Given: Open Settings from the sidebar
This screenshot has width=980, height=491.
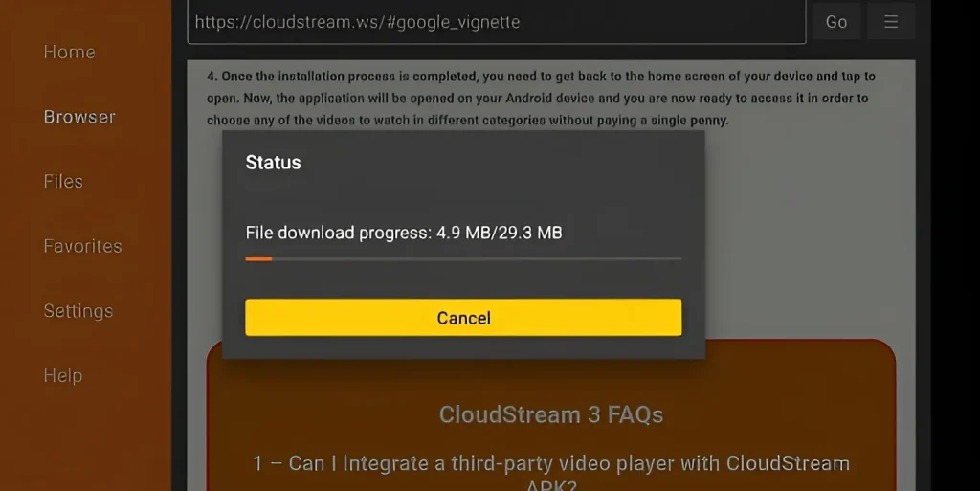Looking at the screenshot, I should 78,310.
